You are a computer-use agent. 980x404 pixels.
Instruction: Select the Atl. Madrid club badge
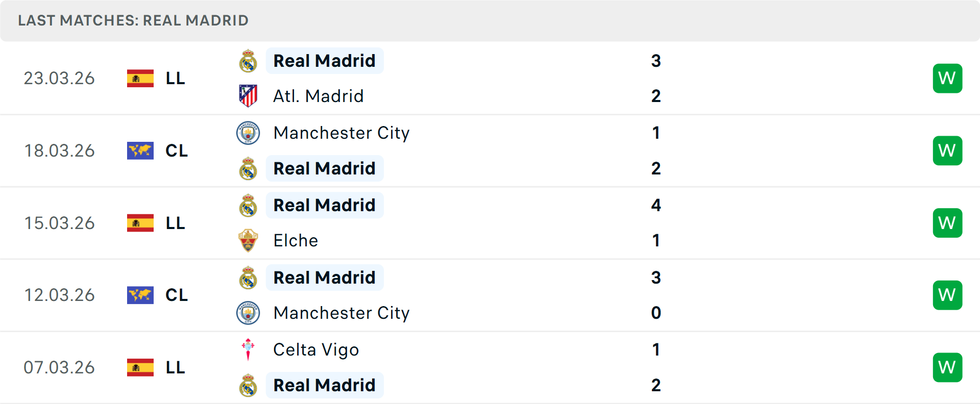pos(248,95)
